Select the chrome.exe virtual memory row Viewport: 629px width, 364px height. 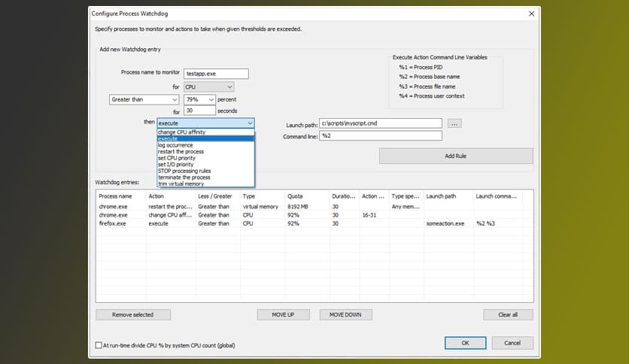click(314, 207)
